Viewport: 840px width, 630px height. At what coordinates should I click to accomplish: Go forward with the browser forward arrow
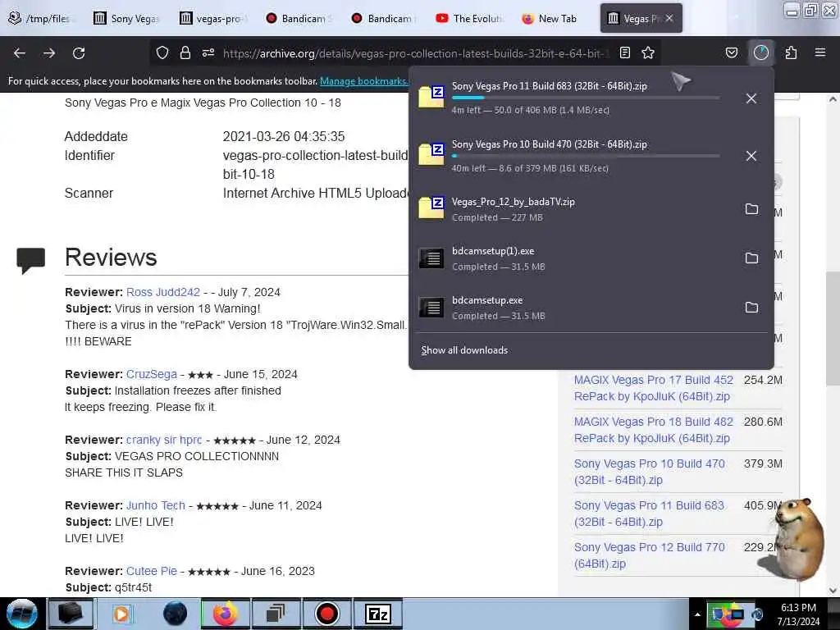(x=49, y=53)
